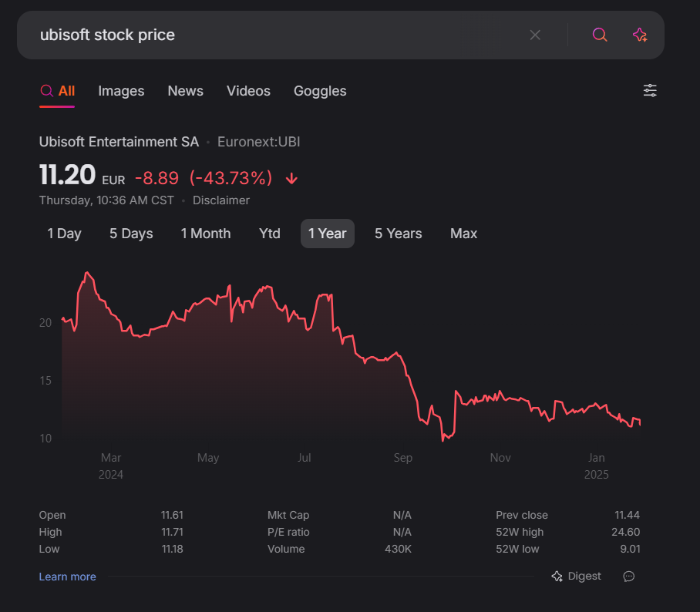Click the (-43.73%) percent change

[x=231, y=178]
